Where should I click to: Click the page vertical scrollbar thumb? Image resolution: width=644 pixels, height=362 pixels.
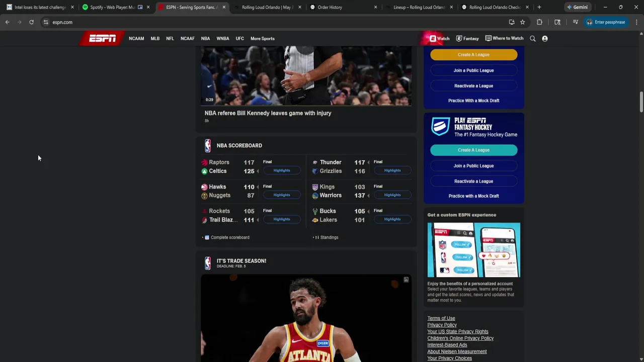[x=641, y=103]
